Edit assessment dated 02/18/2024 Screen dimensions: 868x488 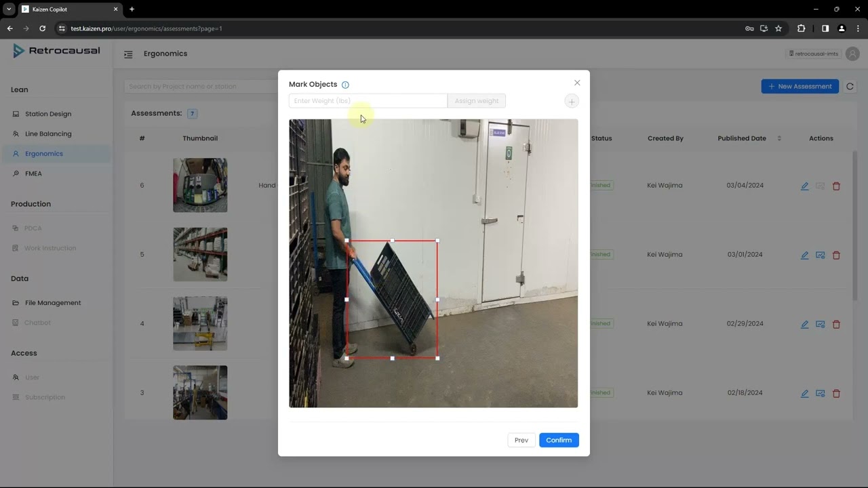coord(804,393)
